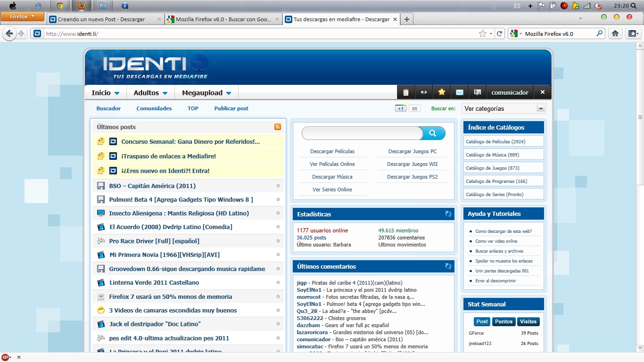Screen dimensions: 644x362
Task: Open the bookmarks menu icon in the toolbar
Action: pyautogui.click(x=633, y=33)
